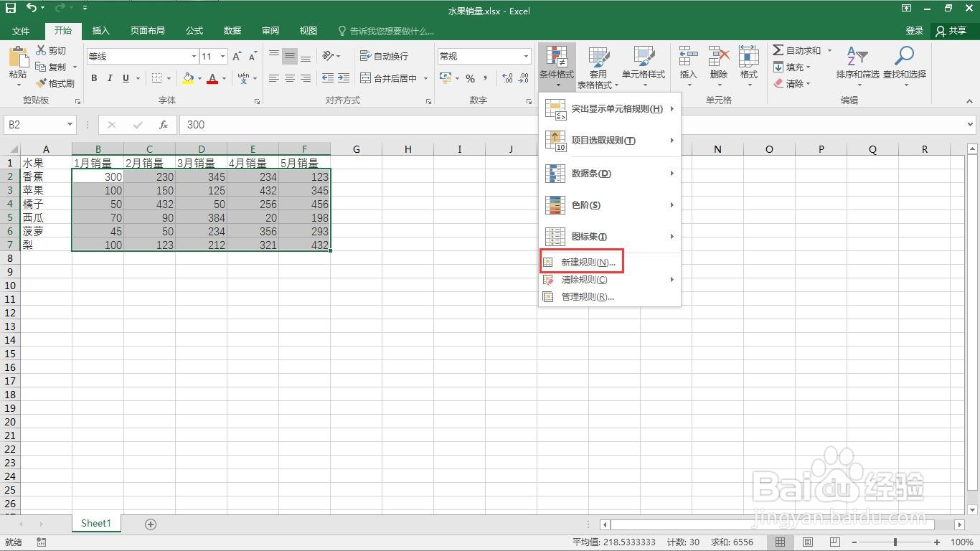Toggle Underline formatting
This screenshot has height=551, width=980.
pyautogui.click(x=126, y=78)
